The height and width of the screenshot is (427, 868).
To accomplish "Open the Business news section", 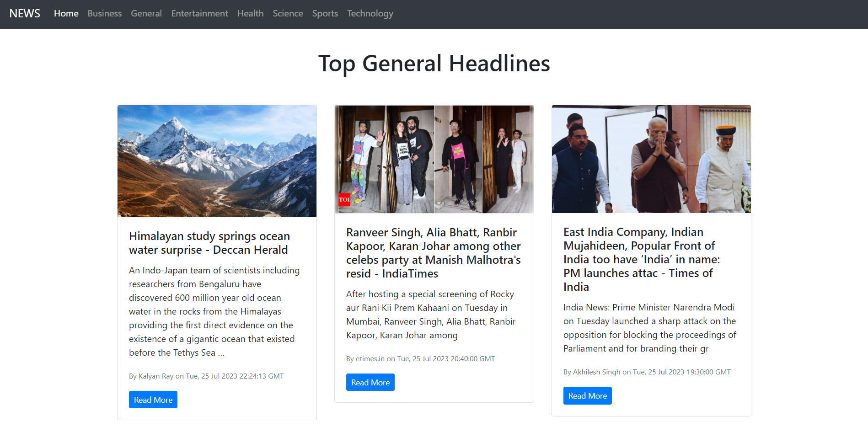I will click(x=104, y=13).
